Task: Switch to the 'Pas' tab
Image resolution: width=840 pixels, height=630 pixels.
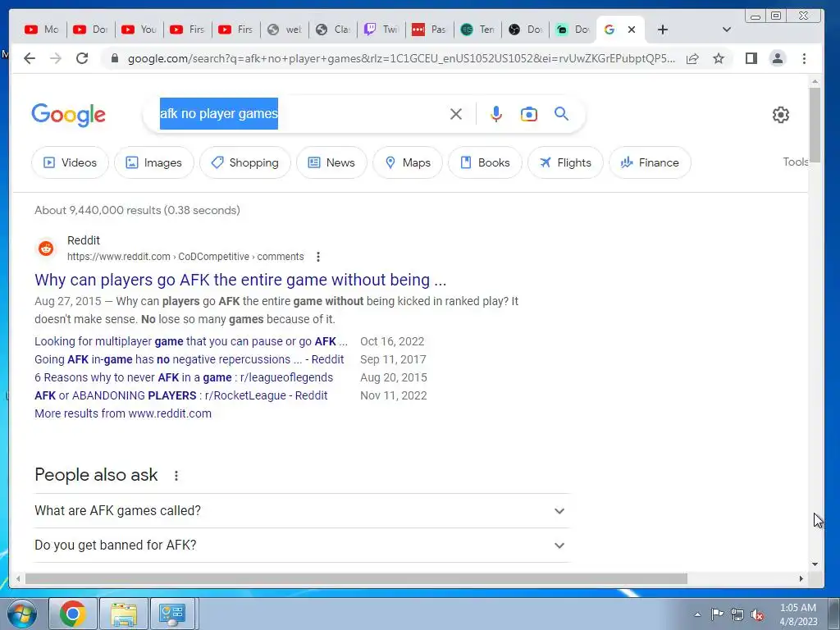Action: click(x=430, y=30)
